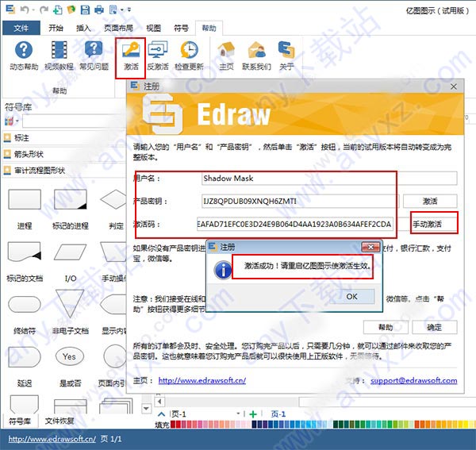This screenshot has width=476, height=450.
Task: Click the Print icon in the top toolbar
Action: (x=99, y=10)
